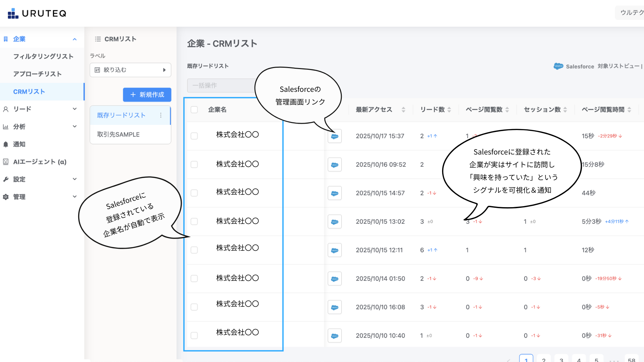Image resolution: width=644 pixels, height=362 pixels.
Task: Open the 絞り込む label filter dropdown
Action: 130,70
